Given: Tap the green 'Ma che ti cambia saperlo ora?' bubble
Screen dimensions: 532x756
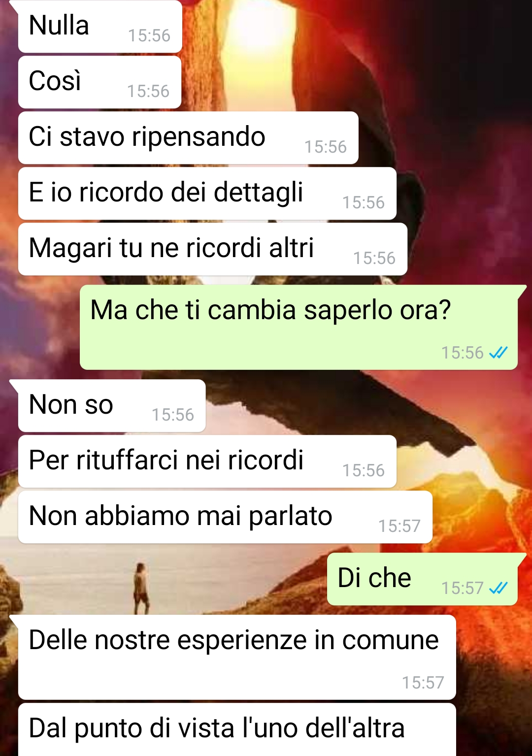Looking at the screenshot, I should [x=299, y=327].
